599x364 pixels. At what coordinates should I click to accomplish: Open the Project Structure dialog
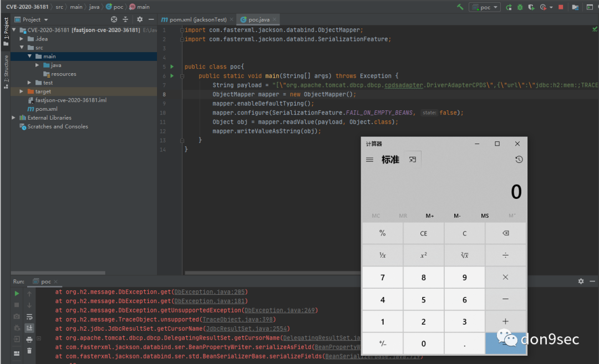[x=575, y=7]
